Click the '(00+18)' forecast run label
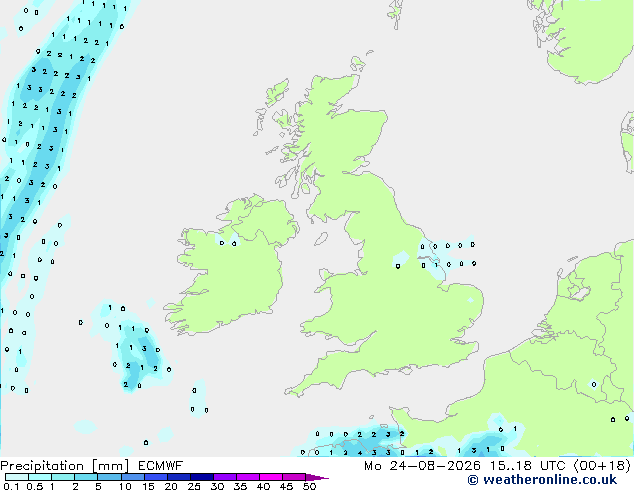Image resolution: width=634 pixels, height=490 pixels. coord(602,466)
